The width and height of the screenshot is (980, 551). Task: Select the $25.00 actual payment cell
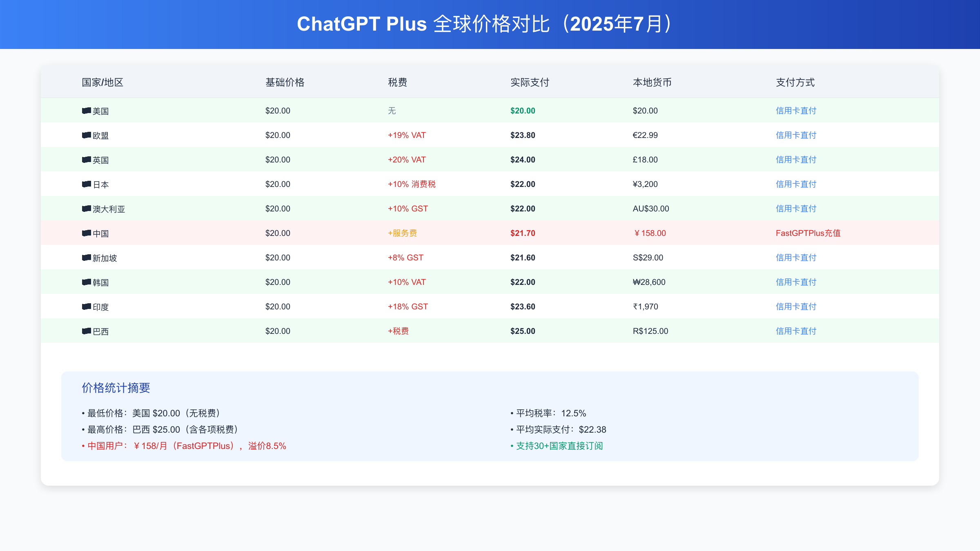[x=523, y=331]
